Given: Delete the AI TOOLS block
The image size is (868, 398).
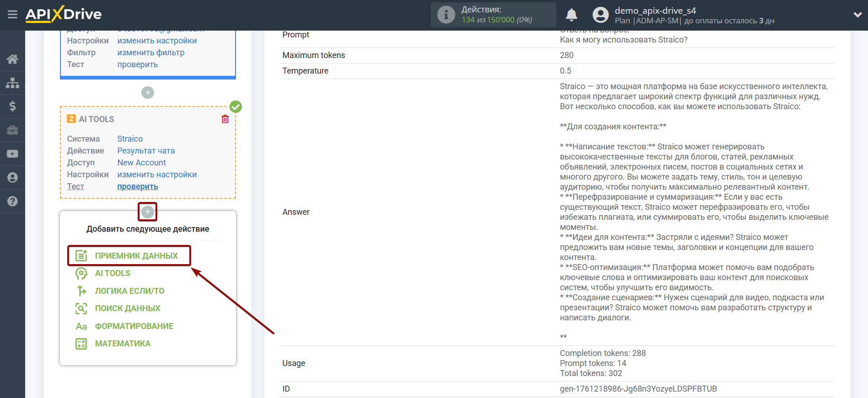Looking at the screenshot, I should [225, 119].
